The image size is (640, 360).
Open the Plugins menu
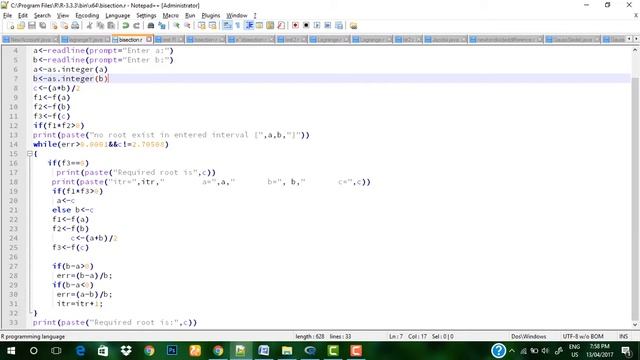[211, 16]
